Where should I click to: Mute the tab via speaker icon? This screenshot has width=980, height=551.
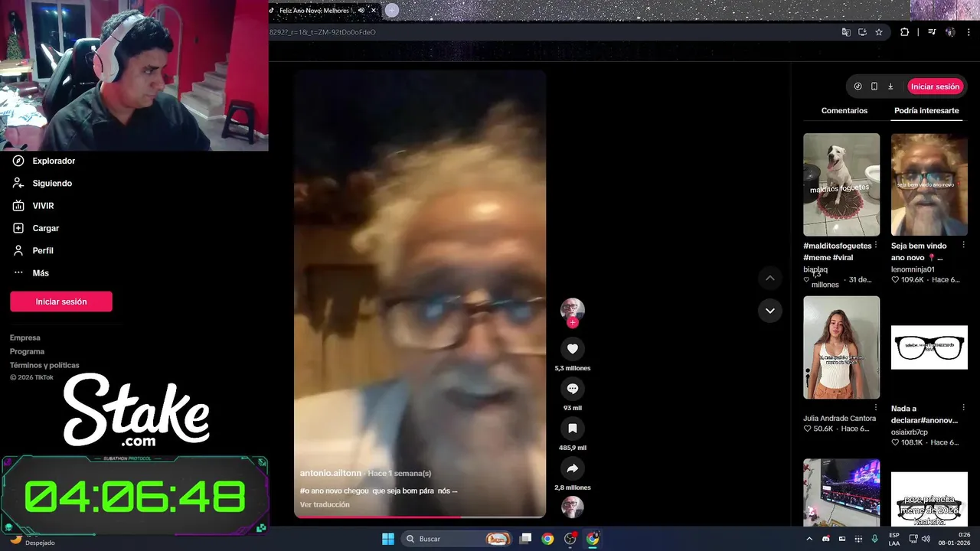[x=361, y=10]
